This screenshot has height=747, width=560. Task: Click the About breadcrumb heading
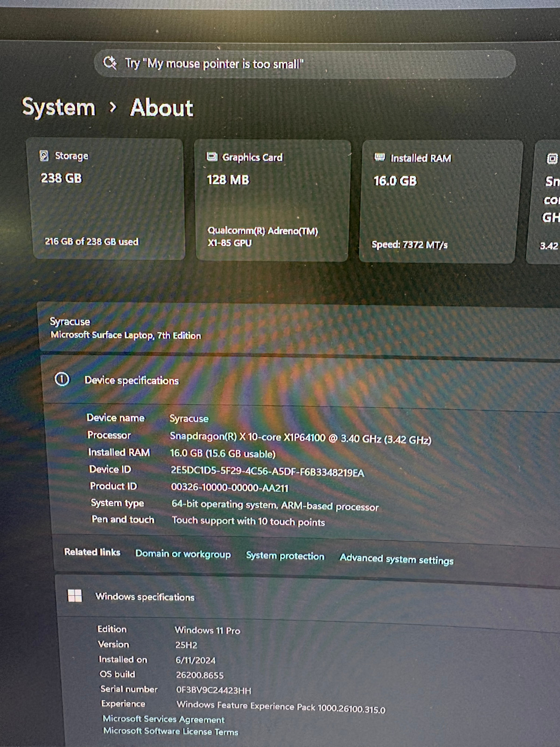(161, 108)
